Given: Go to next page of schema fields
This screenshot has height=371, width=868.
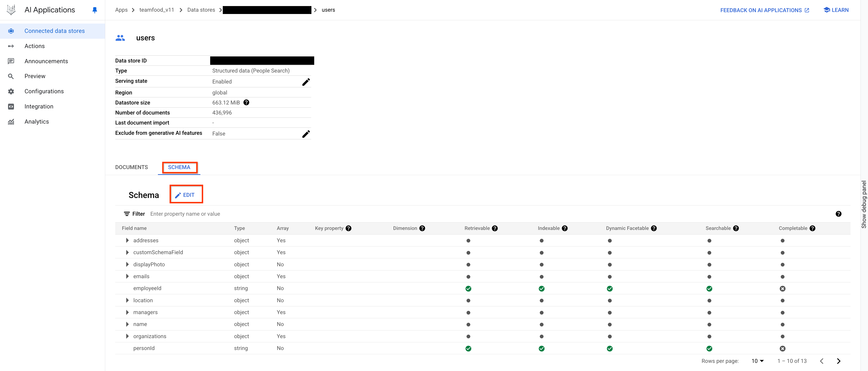Looking at the screenshot, I should tap(839, 361).
